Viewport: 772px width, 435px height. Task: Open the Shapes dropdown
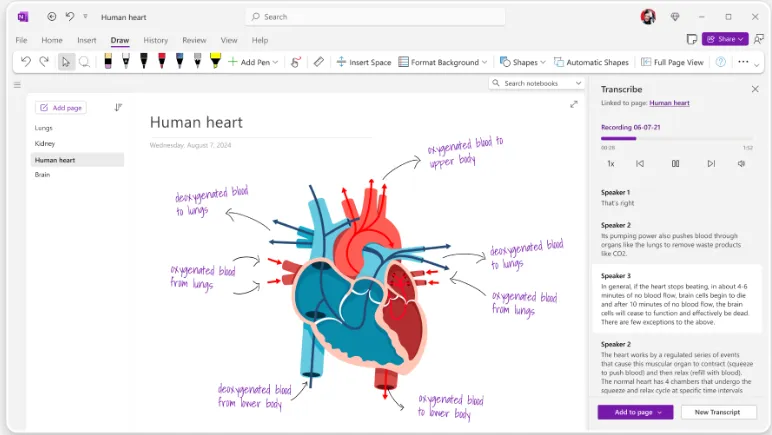coord(523,62)
